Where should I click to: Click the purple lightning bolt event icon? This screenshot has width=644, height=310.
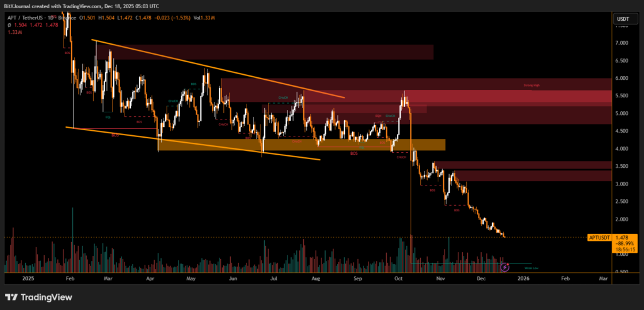[504, 267]
